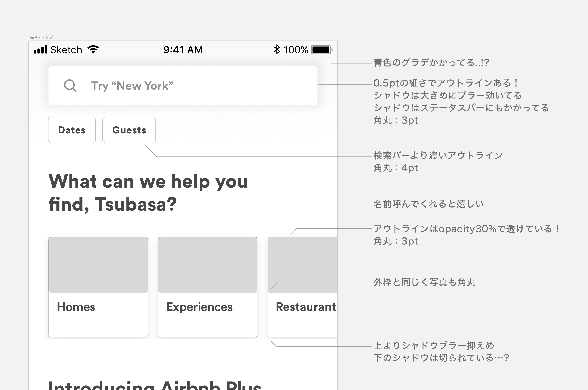Open the Homes category card

[98, 287]
